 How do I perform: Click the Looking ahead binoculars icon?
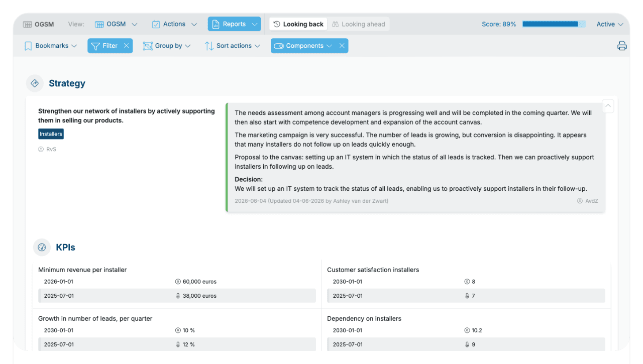(x=336, y=24)
